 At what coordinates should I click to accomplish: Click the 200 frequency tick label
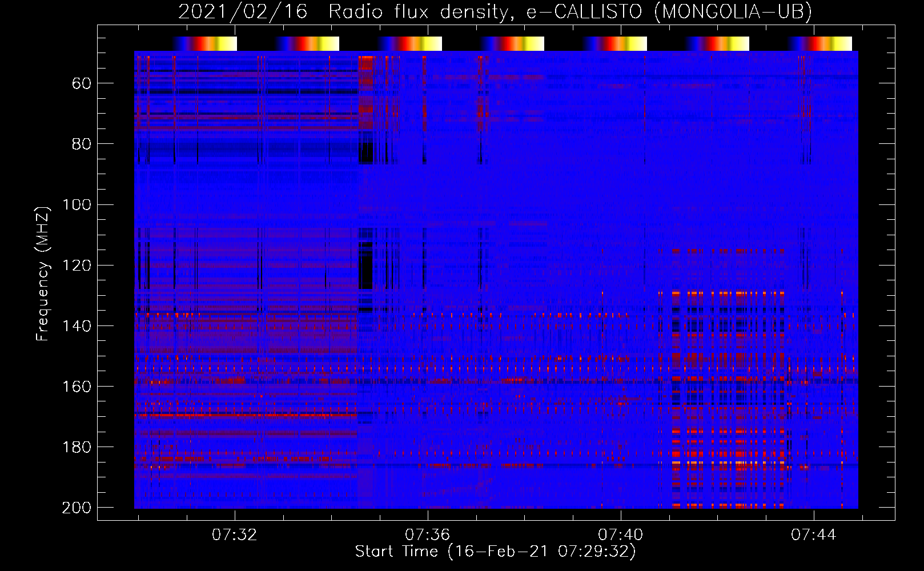pyautogui.click(x=77, y=508)
